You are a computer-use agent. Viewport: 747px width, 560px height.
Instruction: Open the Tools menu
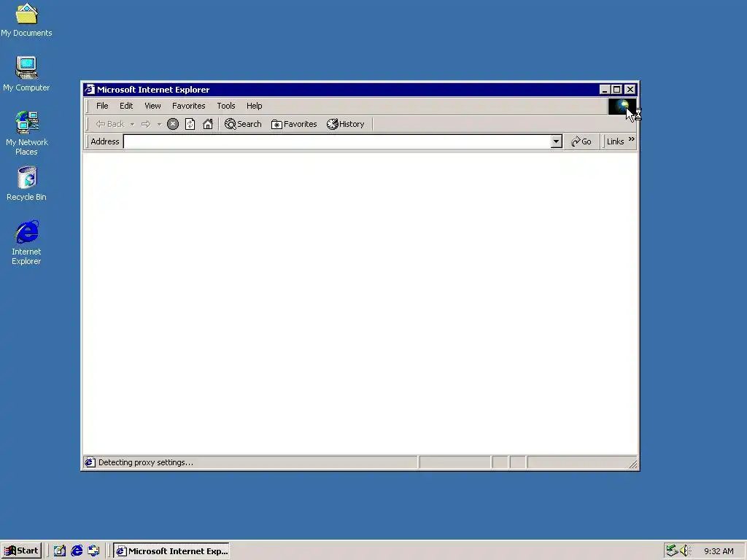[x=226, y=106]
